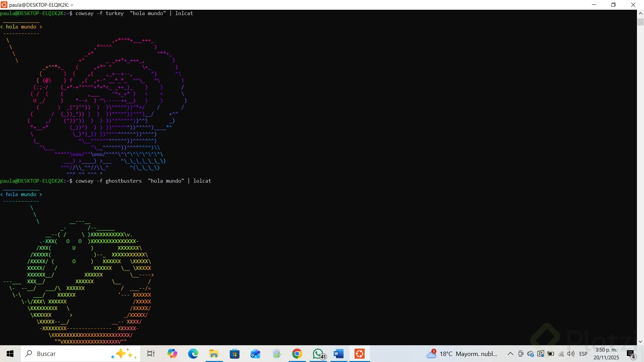Screen dimensions: 644x362
Task: Select Ubuntu terminal taskbar icon
Action: [x=360, y=354]
